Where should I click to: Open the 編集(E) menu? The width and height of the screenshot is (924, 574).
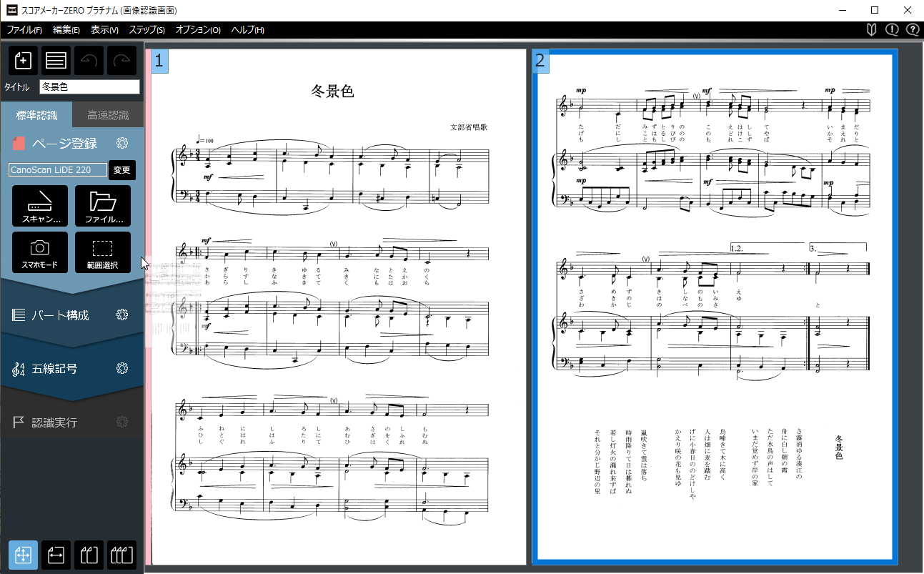[66, 30]
